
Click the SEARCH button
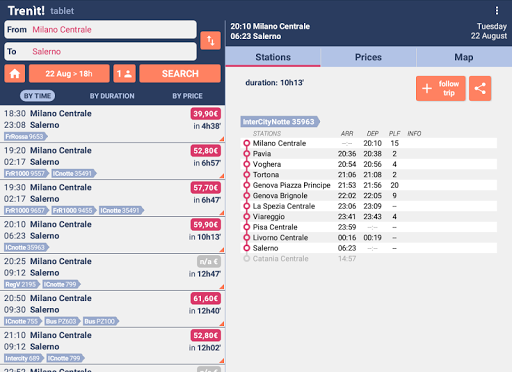180,74
